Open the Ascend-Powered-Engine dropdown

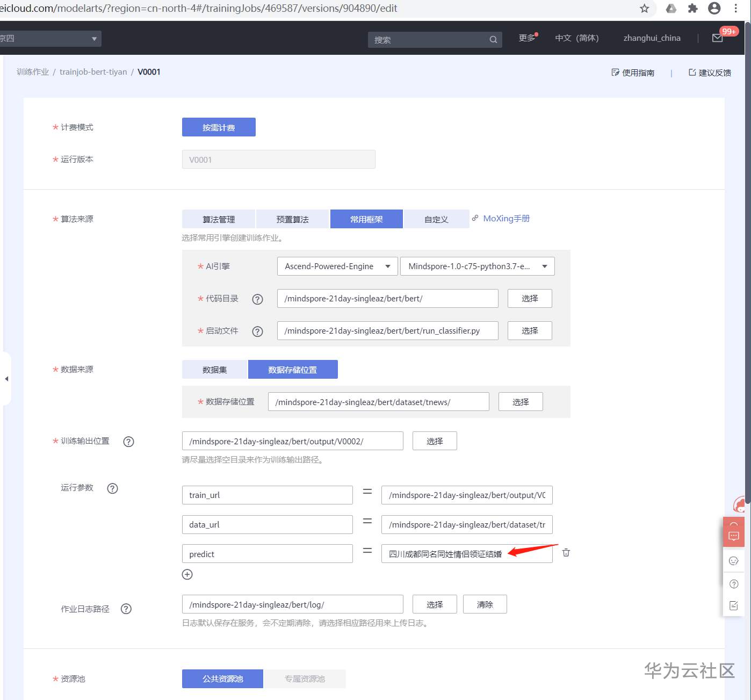(337, 266)
